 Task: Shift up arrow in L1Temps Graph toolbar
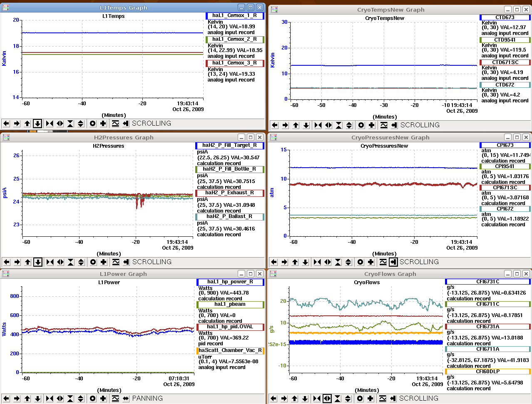pos(27,124)
